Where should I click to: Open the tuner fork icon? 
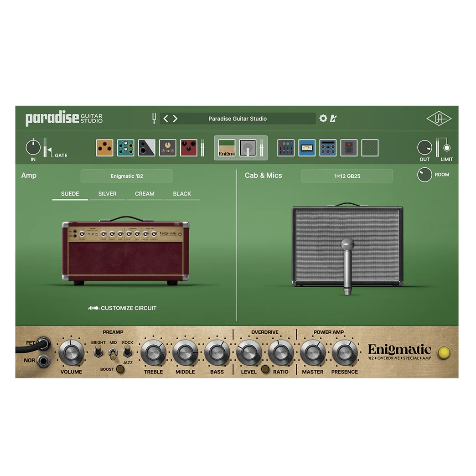coord(154,119)
